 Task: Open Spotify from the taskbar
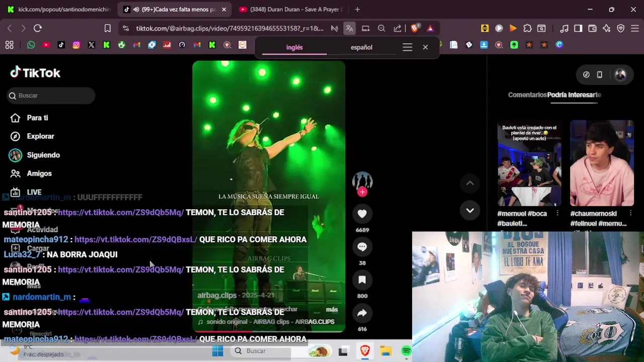pos(406,351)
